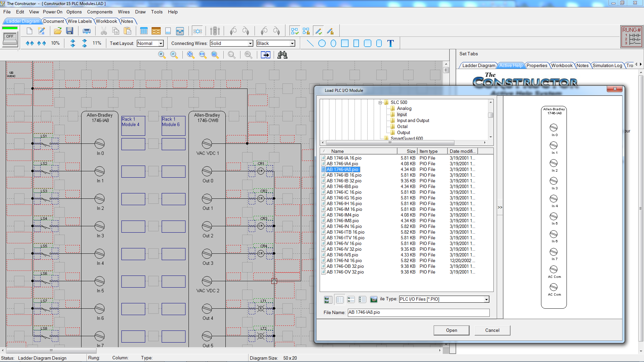Switch dialog to thumbnails view icon

click(328, 300)
